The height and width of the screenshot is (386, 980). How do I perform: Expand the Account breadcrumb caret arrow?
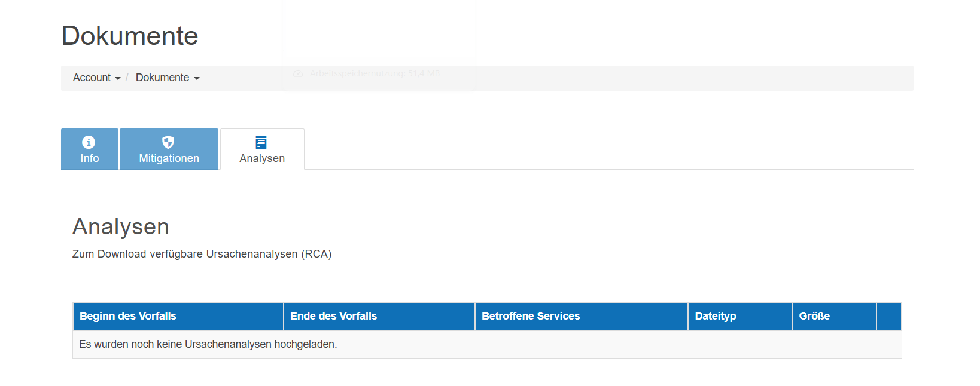(x=118, y=78)
